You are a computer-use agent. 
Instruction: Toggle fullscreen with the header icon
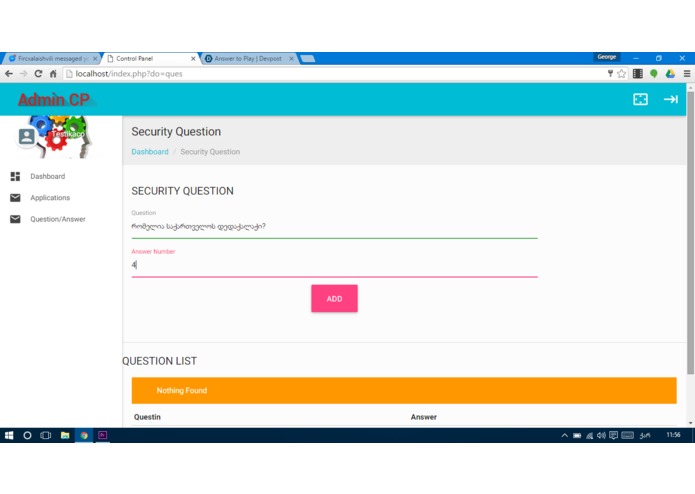pyautogui.click(x=640, y=99)
